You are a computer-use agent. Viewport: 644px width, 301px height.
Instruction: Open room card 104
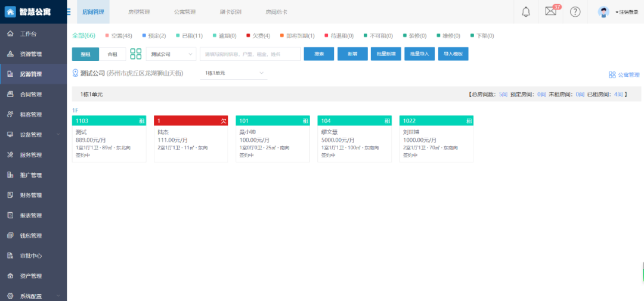pos(354,139)
